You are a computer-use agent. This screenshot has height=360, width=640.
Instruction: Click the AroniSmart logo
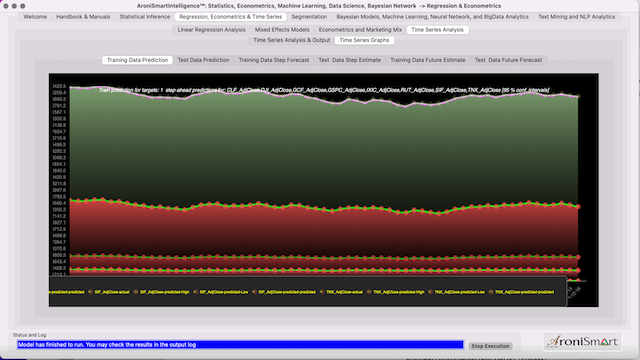[582, 342]
